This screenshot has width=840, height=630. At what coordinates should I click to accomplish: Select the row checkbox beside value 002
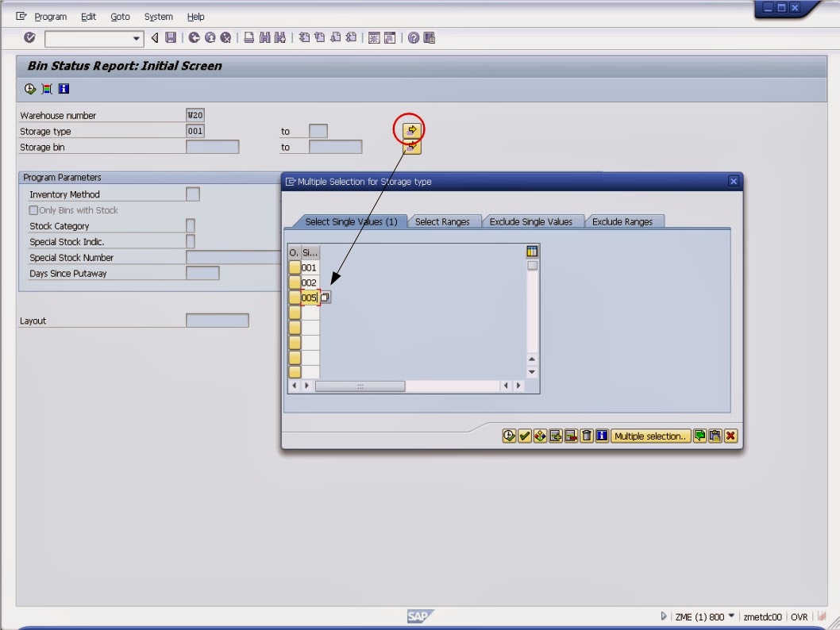coord(294,282)
